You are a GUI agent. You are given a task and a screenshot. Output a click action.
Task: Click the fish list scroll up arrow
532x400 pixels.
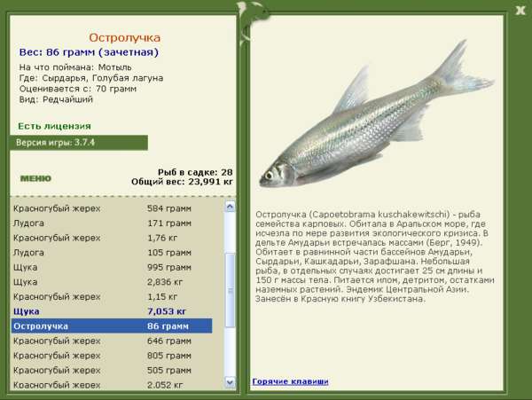pos(230,207)
